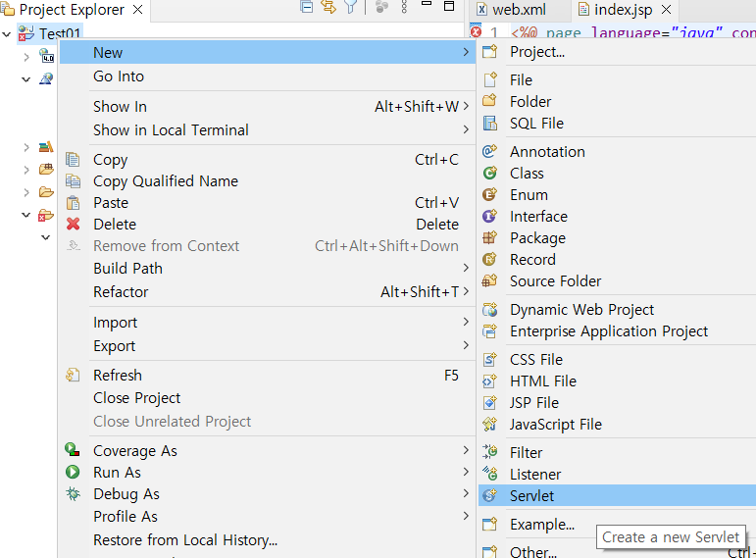Viewport: 756px width, 558px height.
Task: Click the new Folder icon
Action: [x=490, y=101]
